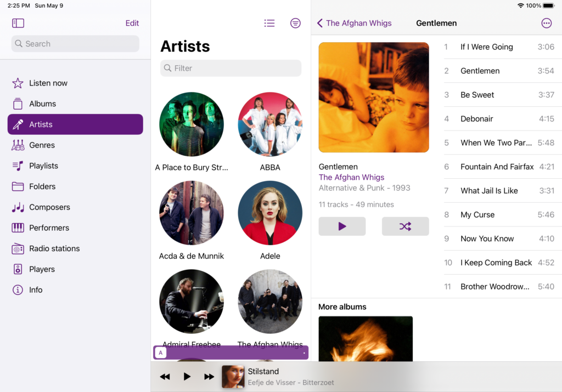Viewport: 562px width, 392px height.
Task: Open the Adele artist picture
Action: point(270,213)
